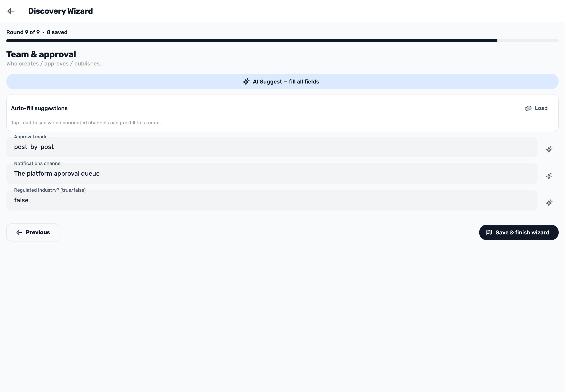Image resolution: width=565 pixels, height=392 pixels.
Task: Click the 'Tap Load to see' hint text
Action: [86, 122]
